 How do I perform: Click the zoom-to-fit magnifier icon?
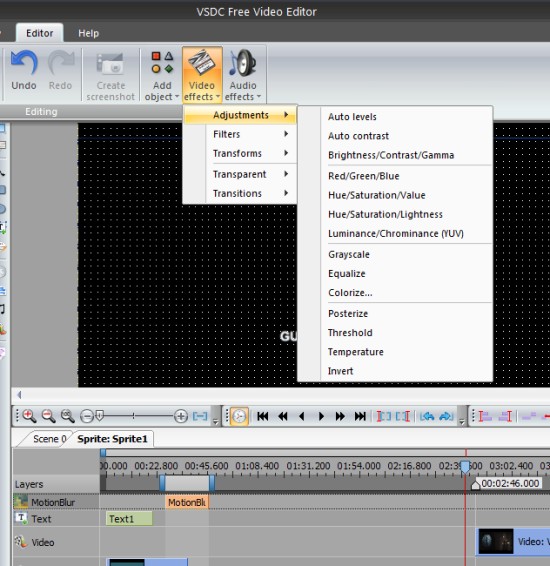67,416
